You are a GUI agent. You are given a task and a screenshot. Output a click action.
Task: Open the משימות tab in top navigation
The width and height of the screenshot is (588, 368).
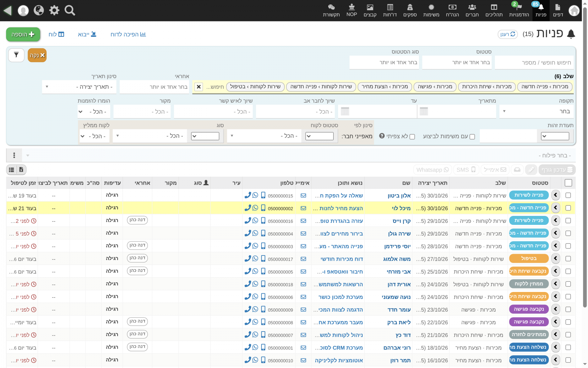(x=431, y=11)
